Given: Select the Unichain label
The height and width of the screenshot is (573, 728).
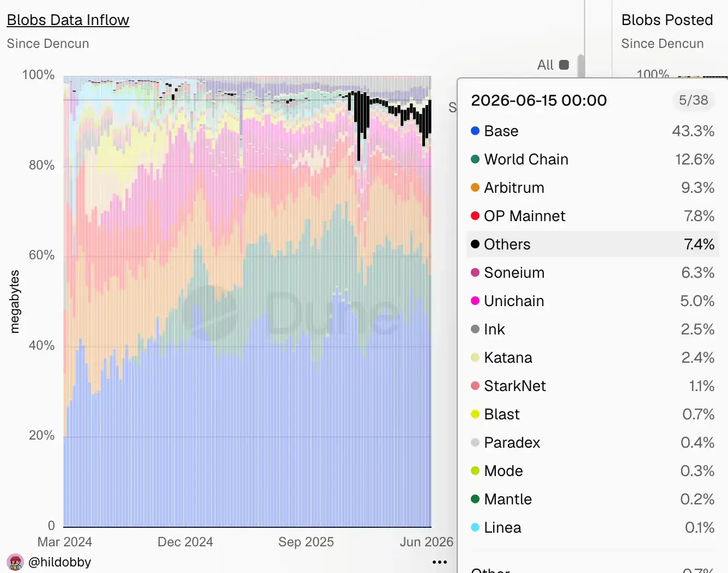Looking at the screenshot, I should click(x=514, y=301).
